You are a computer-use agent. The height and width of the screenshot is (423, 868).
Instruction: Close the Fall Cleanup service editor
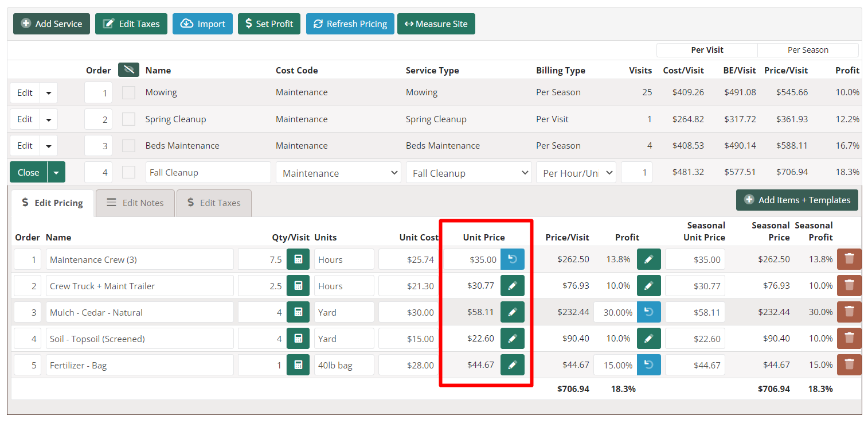[28, 172]
